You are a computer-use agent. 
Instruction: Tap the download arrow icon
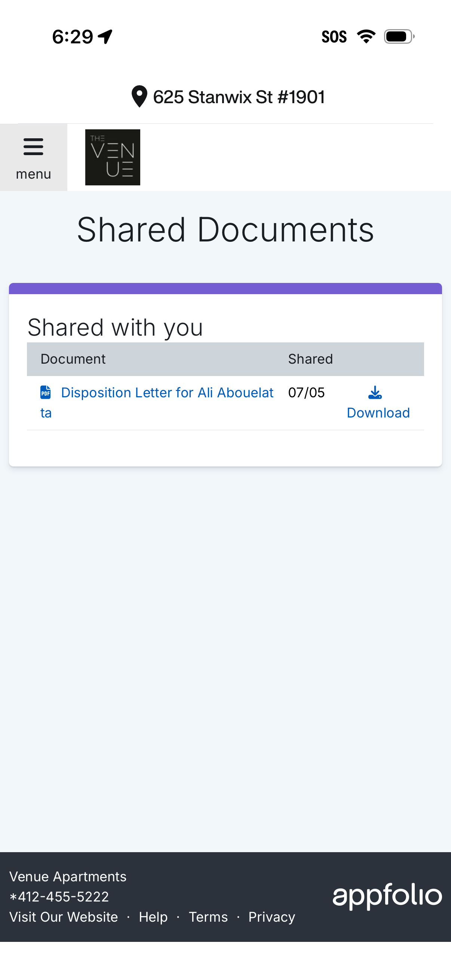(375, 392)
